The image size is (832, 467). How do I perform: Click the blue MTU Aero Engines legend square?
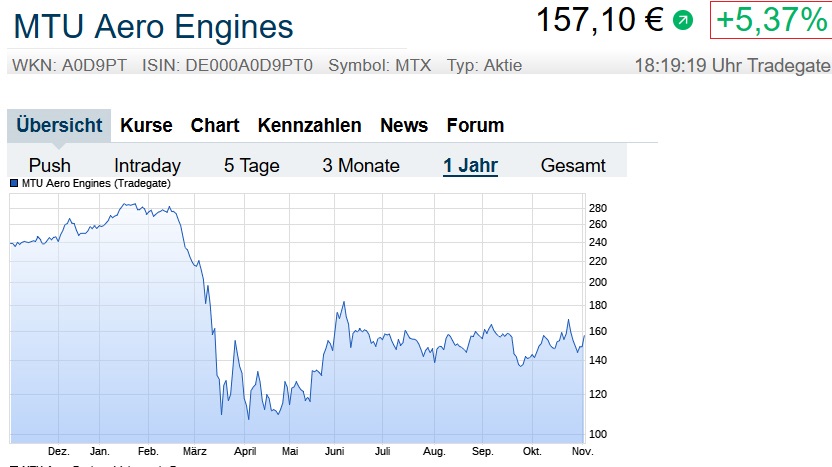pos(14,184)
